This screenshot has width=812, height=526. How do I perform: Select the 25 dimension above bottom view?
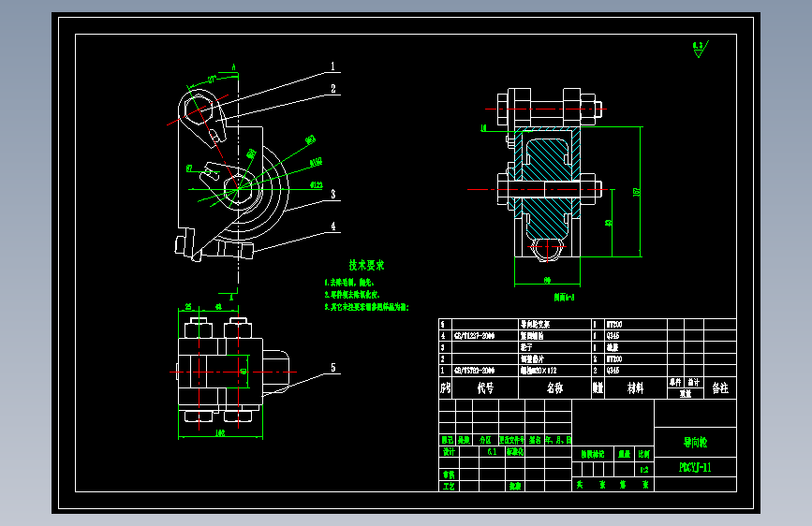[x=188, y=306]
